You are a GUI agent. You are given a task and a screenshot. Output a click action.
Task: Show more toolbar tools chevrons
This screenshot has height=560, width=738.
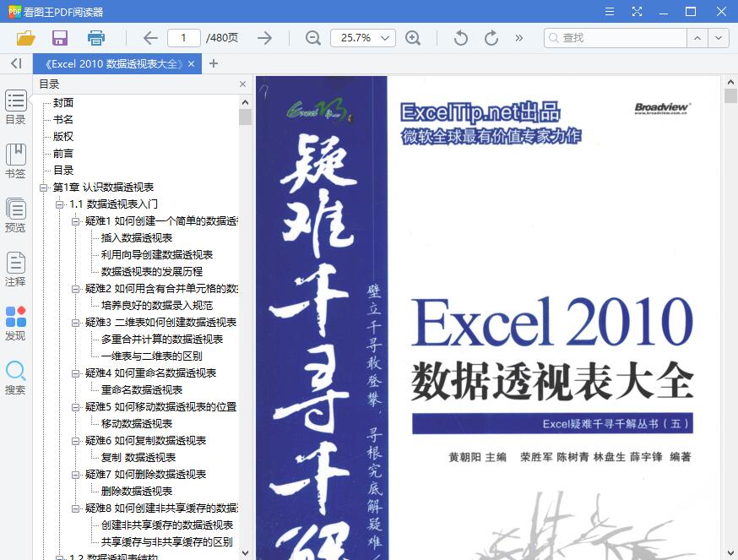point(518,38)
